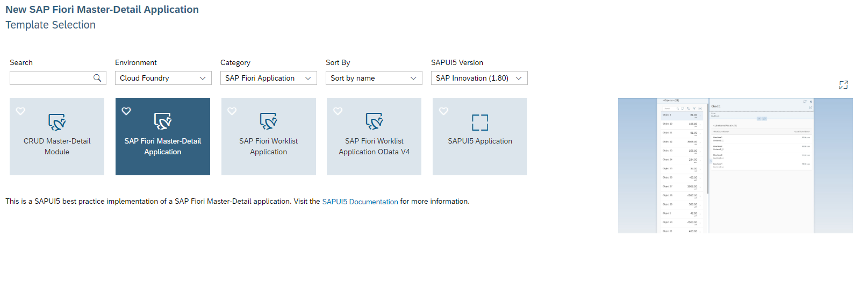Expand the preview image to full screen
The image size is (868, 293).
pyautogui.click(x=843, y=85)
